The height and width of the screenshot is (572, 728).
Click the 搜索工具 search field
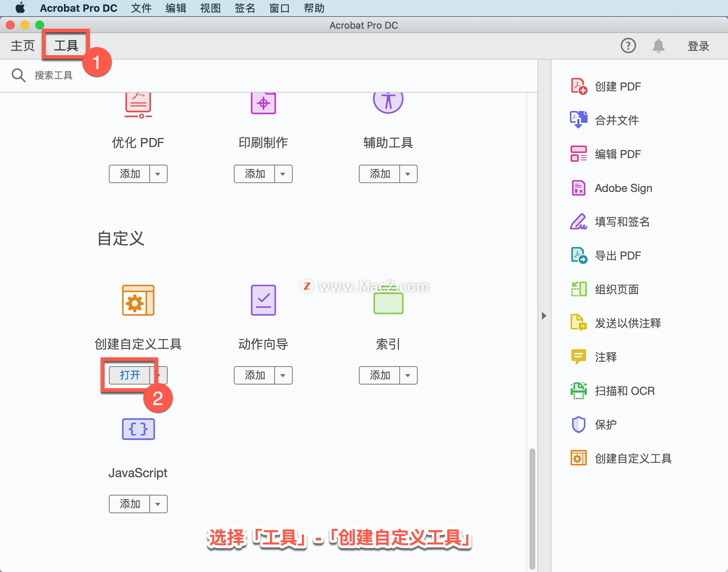(53, 75)
